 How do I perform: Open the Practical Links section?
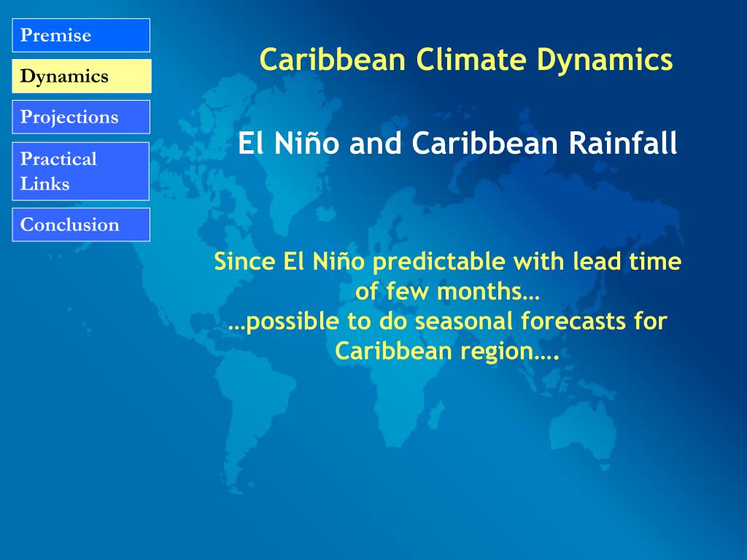80,171
